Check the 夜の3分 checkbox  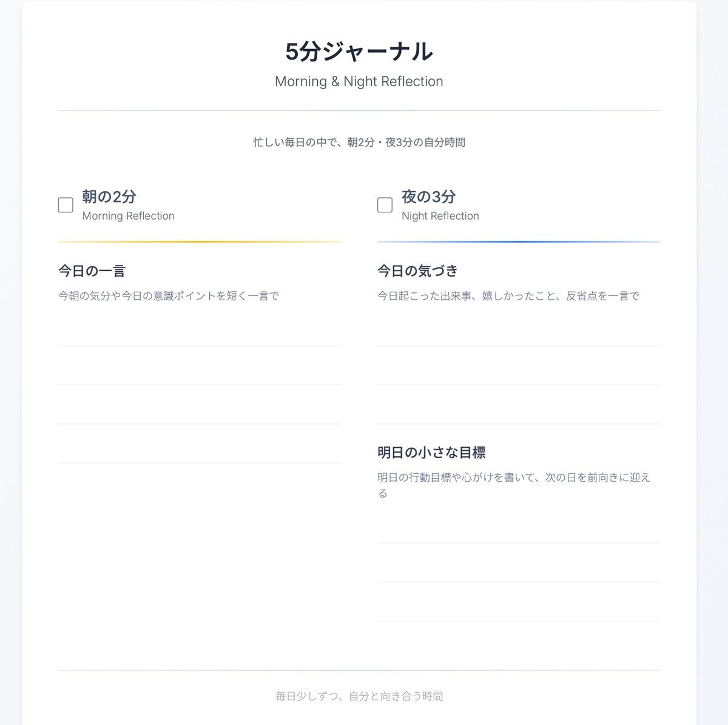coord(385,205)
